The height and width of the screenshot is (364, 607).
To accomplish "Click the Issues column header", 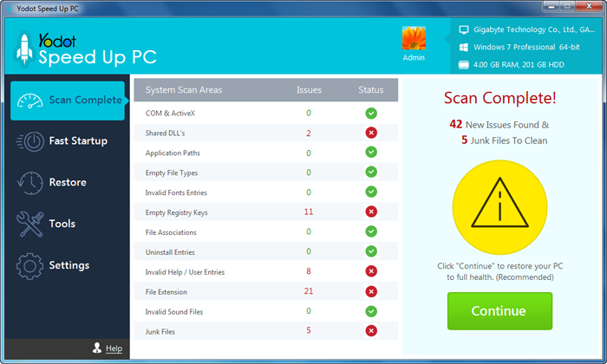I will (309, 90).
